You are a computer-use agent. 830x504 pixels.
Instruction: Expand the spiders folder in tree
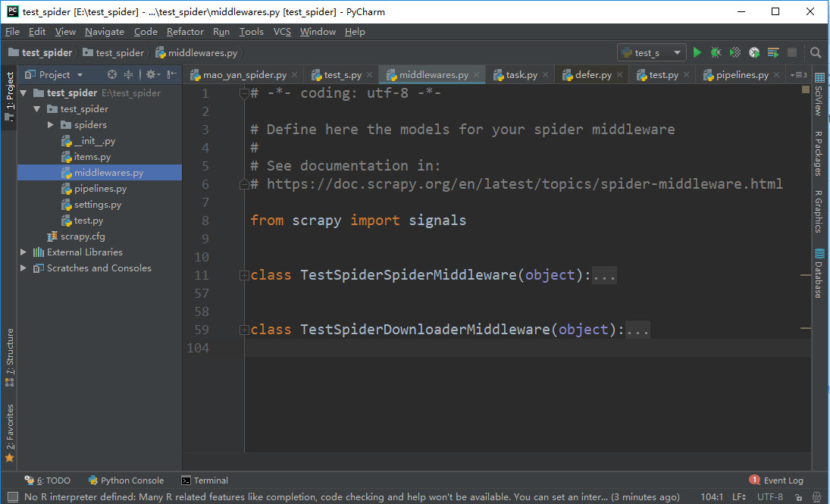pyautogui.click(x=51, y=125)
